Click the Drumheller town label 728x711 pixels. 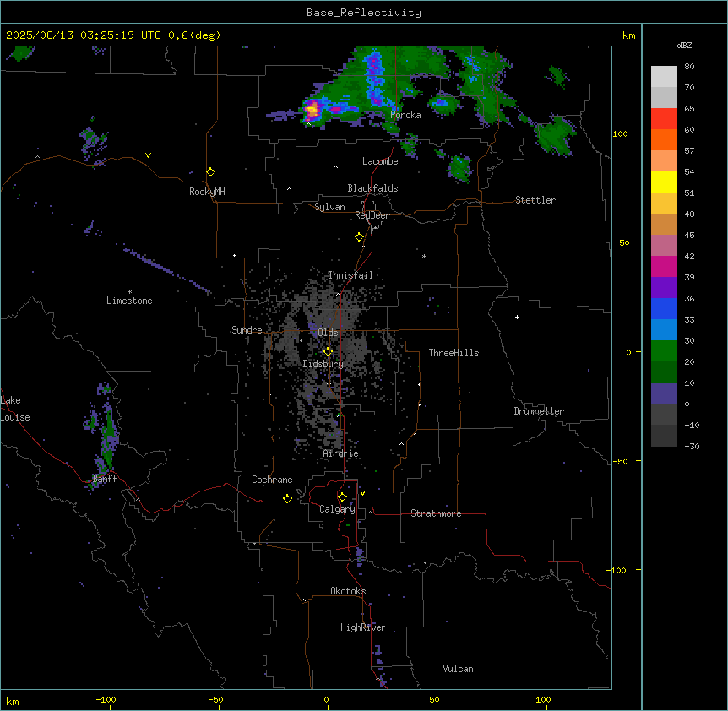(x=539, y=411)
